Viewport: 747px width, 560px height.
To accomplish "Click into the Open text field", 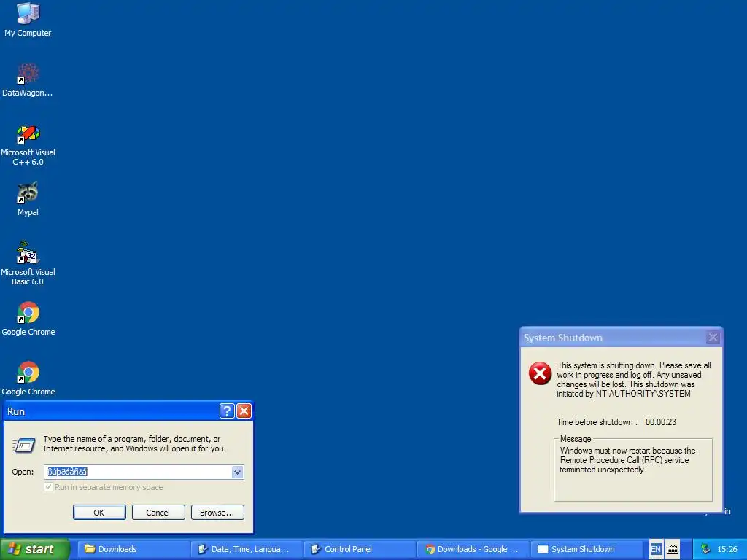I will coord(138,472).
